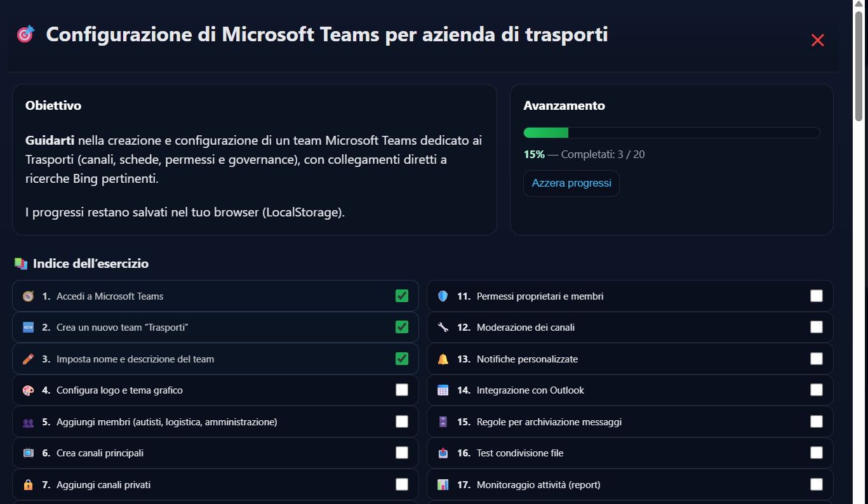Screen dimensions: 868x504
Task: Select the step label 'Accedi a Microsoft Teams'
Action: (x=110, y=296)
